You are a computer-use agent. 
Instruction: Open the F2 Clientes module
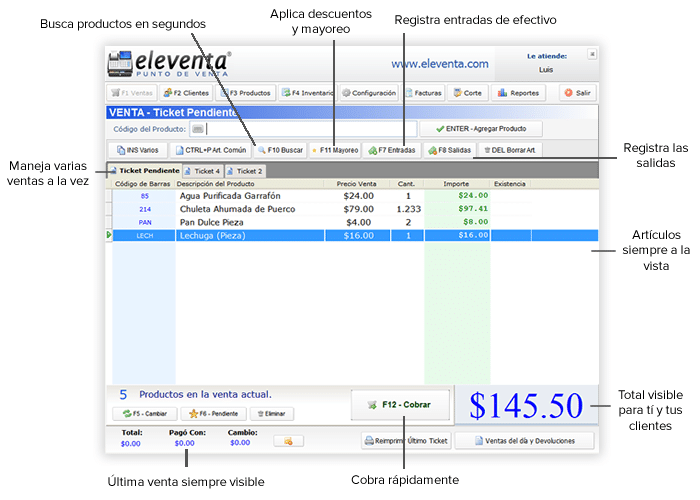pos(183,93)
